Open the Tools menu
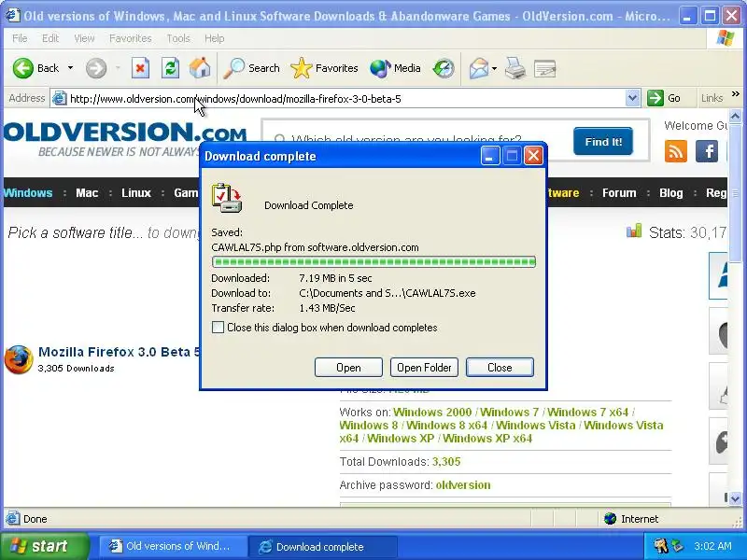The height and width of the screenshot is (560, 747). point(178,38)
